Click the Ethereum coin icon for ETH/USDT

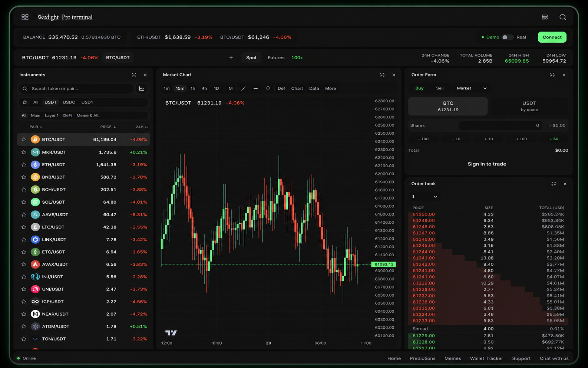35,165
